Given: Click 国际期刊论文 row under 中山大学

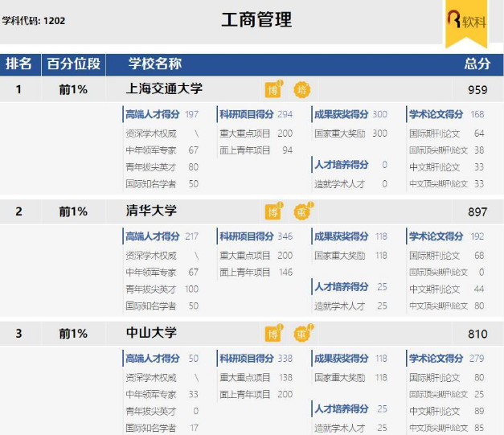Looking at the screenshot, I should pos(447,377).
